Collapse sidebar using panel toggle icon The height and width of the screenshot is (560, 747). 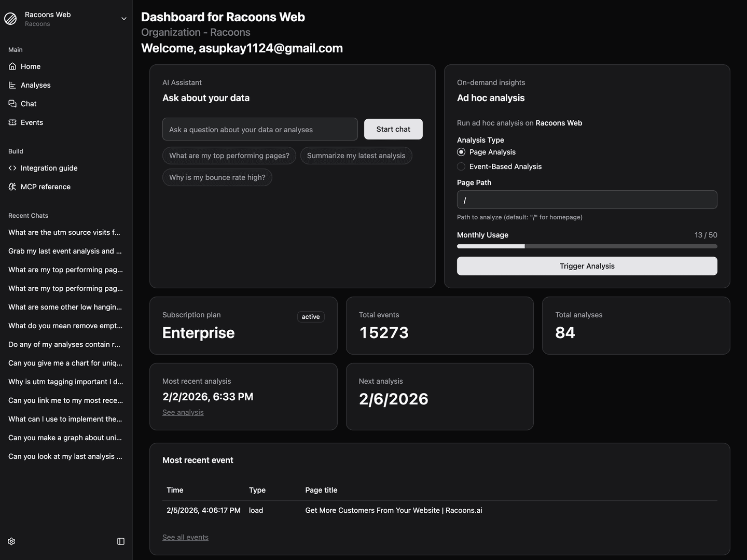tap(121, 541)
